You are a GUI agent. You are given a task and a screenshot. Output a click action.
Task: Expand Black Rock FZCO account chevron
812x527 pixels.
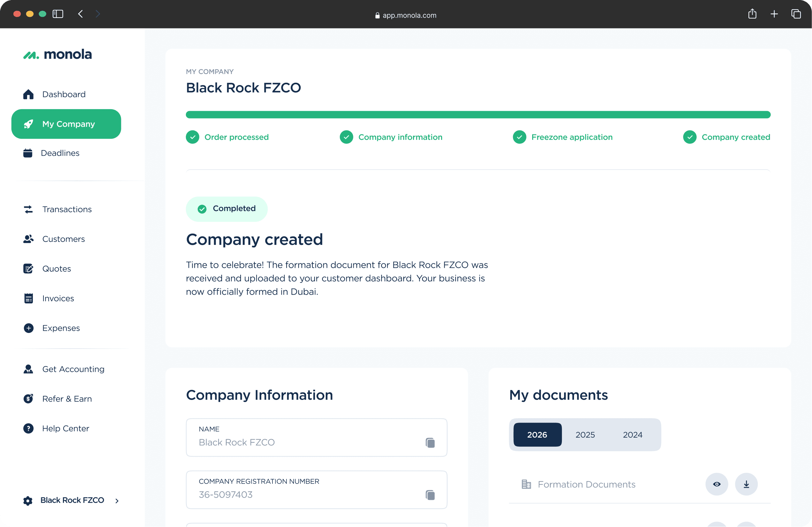pos(117,501)
